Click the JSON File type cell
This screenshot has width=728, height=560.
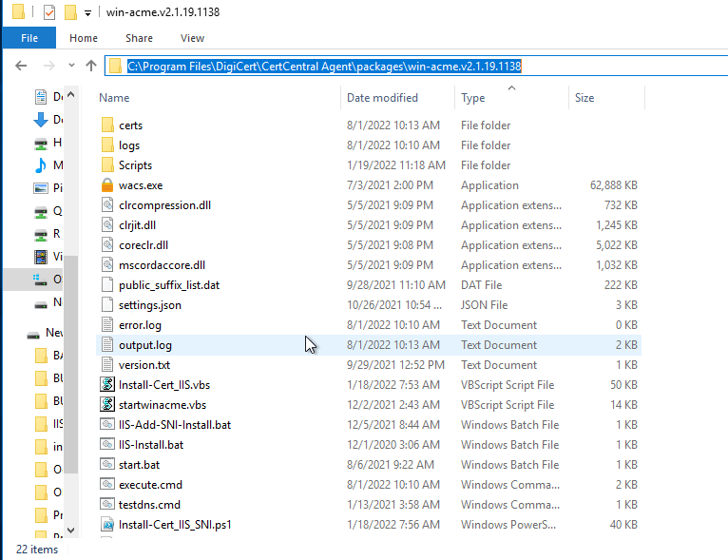tap(485, 305)
